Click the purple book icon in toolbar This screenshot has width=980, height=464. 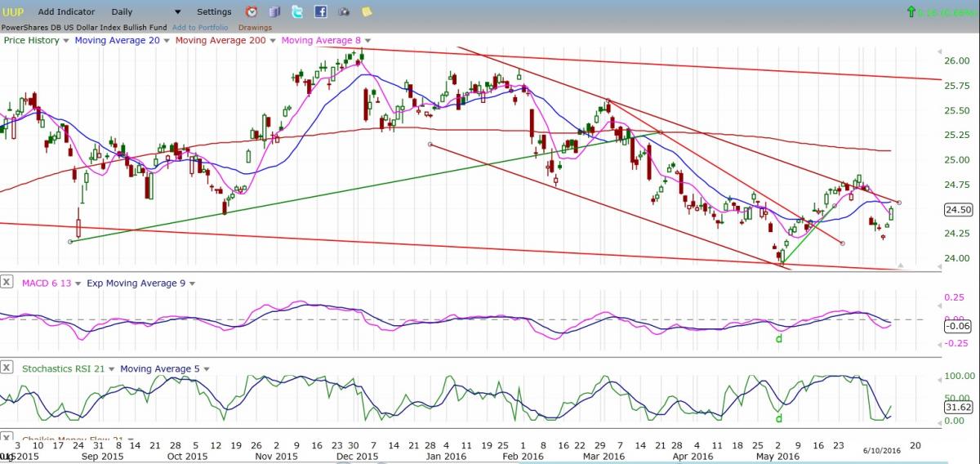pos(274,12)
